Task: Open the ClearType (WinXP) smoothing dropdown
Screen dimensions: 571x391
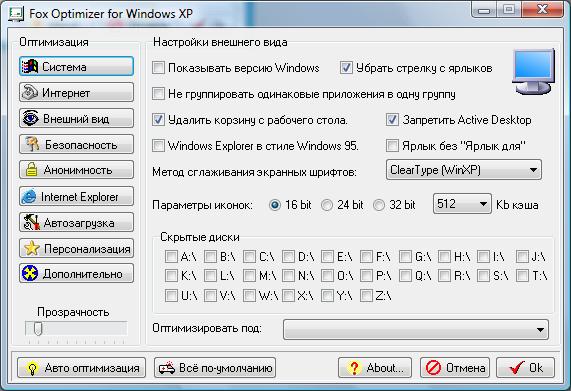Action: (464, 170)
